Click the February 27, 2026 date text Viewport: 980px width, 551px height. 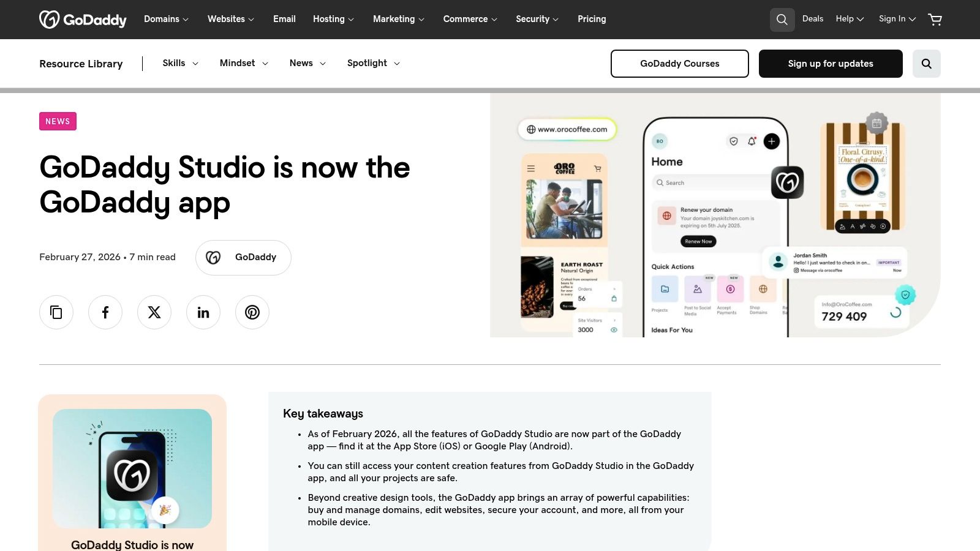click(80, 257)
